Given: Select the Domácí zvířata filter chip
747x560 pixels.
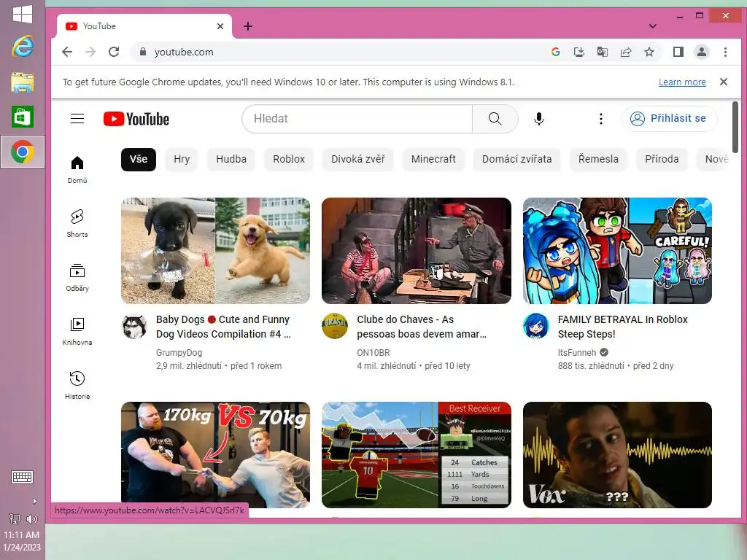Looking at the screenshot, I should [516, 159].
